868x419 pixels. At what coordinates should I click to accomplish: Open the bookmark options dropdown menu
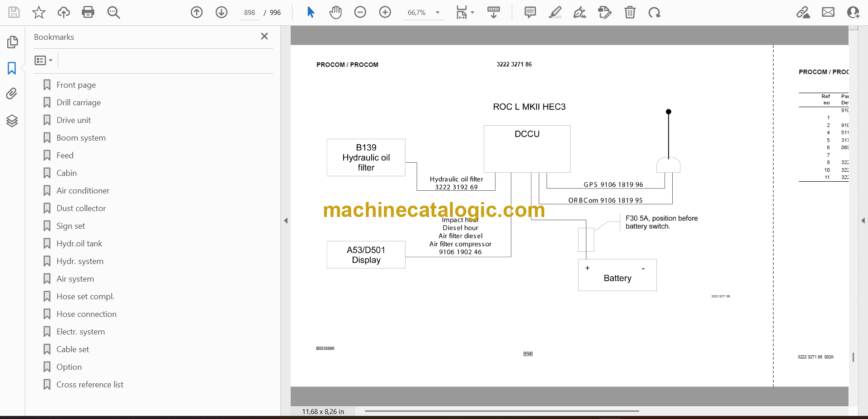point(43,60)
